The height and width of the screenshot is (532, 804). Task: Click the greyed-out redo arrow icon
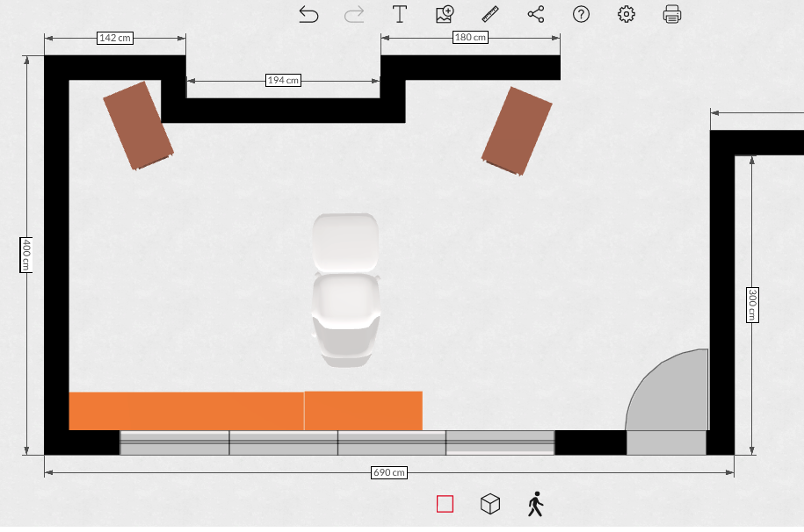coord(354,14)
